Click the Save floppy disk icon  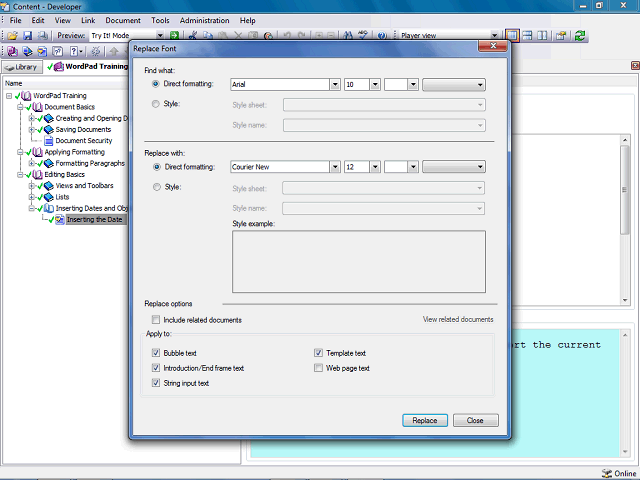pos(27,36)
